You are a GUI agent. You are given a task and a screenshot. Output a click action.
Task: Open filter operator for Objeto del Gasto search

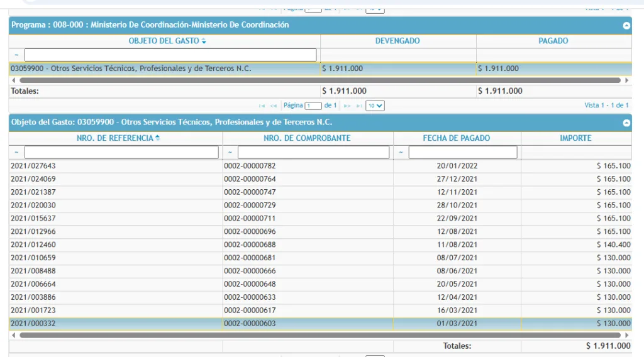tap(16, 55)
